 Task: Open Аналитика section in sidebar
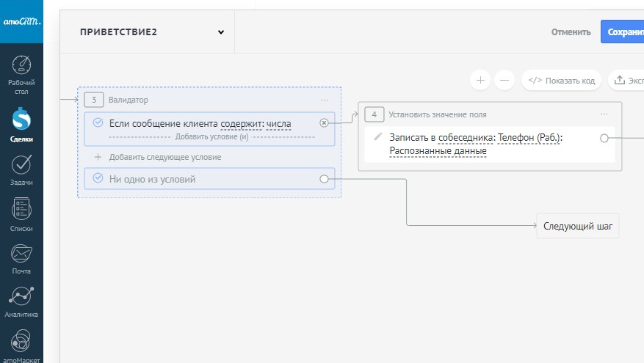point(21,301)
